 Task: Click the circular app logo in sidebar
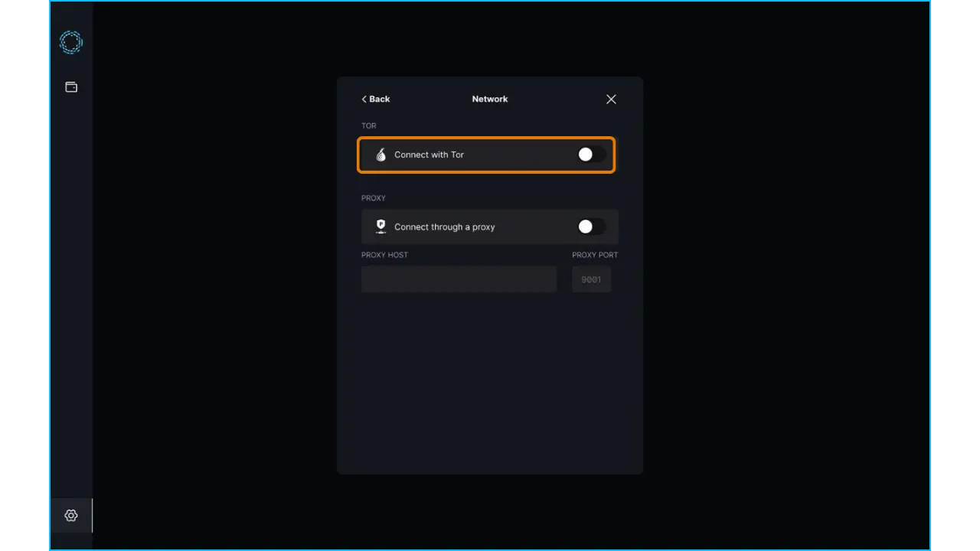click(x=71, y=42)
